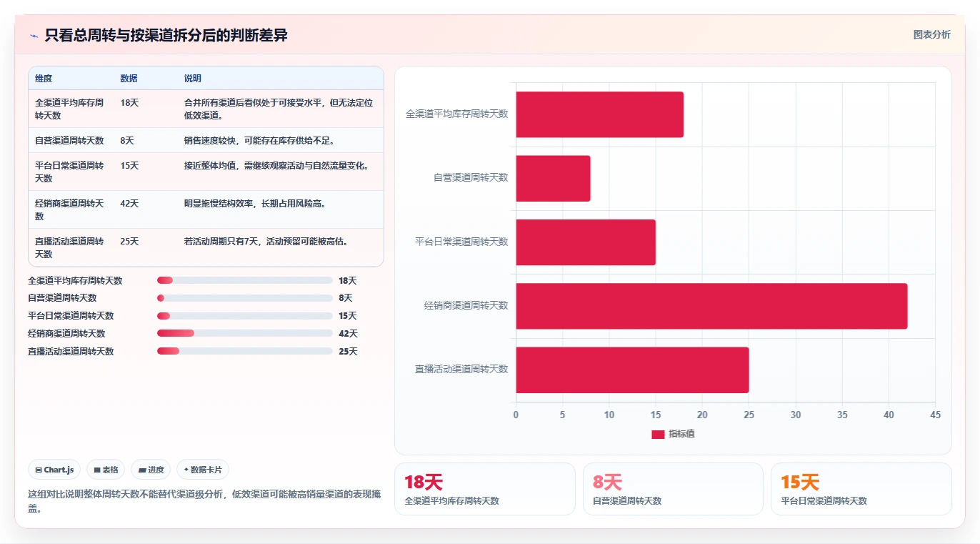Click the chart y-axis label 直播活动渠道周转天数

[461, 370]
